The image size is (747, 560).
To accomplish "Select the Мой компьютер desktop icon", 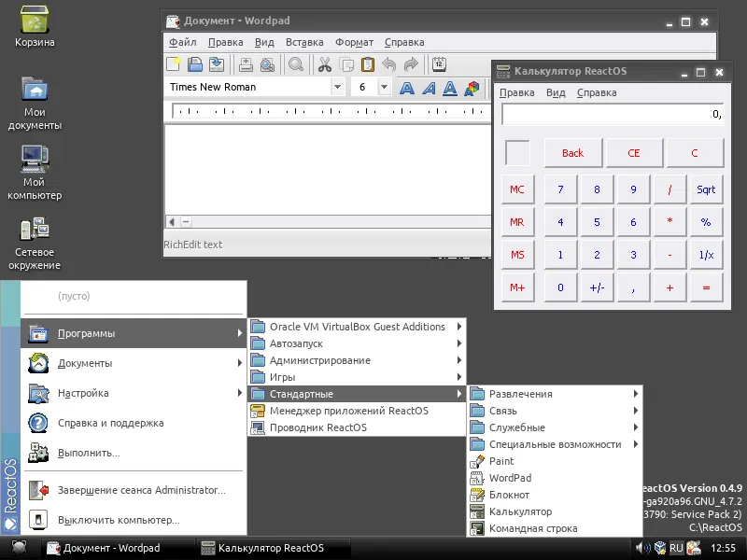I will tap(35, 173).
